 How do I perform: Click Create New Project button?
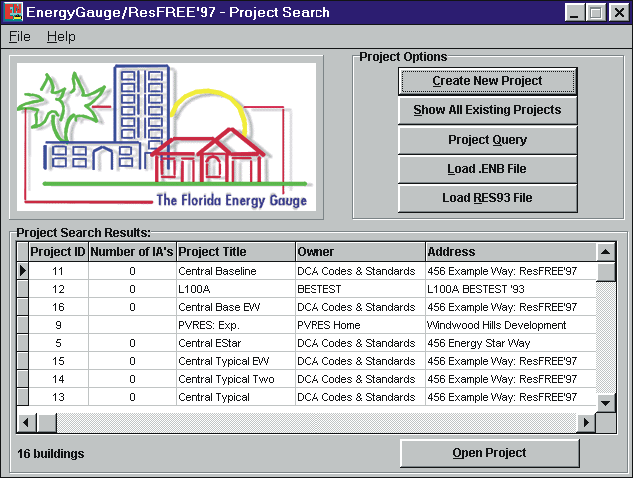coord(487,81)
